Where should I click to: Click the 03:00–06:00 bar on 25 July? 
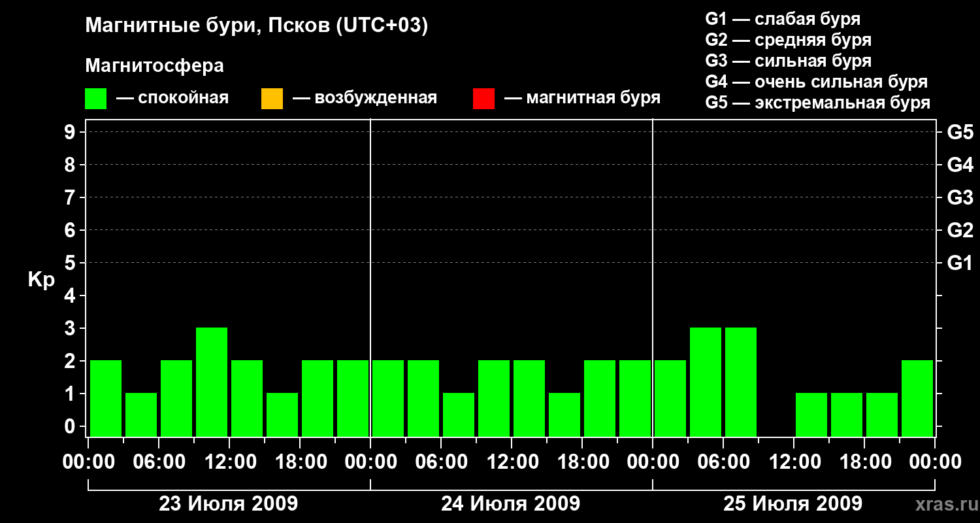click(x=706, y=382)
